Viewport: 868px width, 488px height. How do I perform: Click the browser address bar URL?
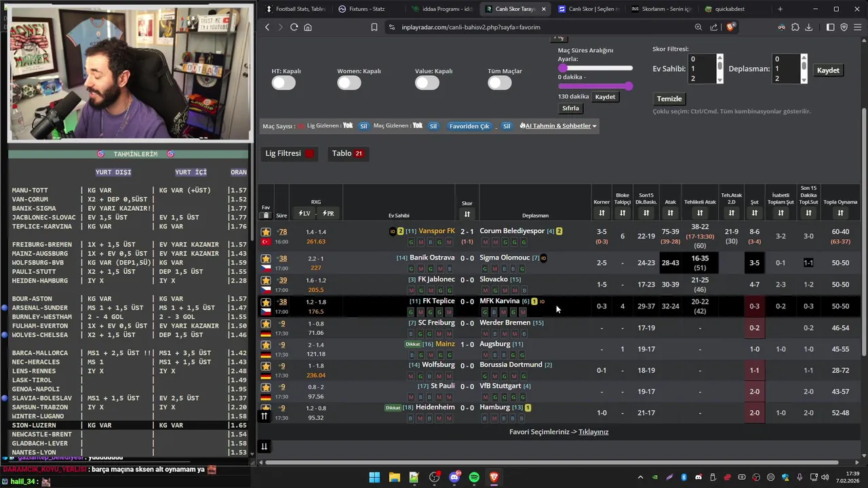[x=471, y=27]
